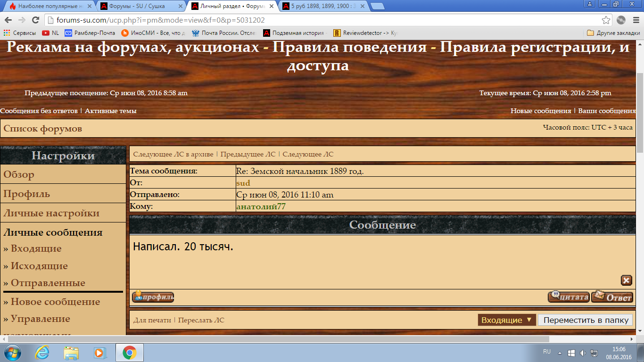The image size is (644, 362).
Task: Click the Переместить в папку button
Action: (586, 320)
